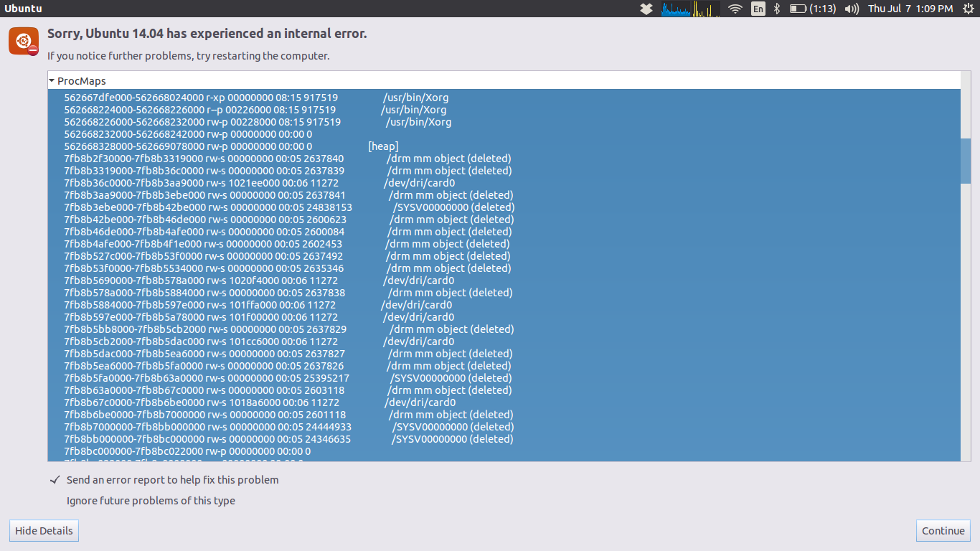Select row 7fb8b3319000 drm mm object
The height and width of the screenshot is (551, 980).
click(x=504, y=171)
